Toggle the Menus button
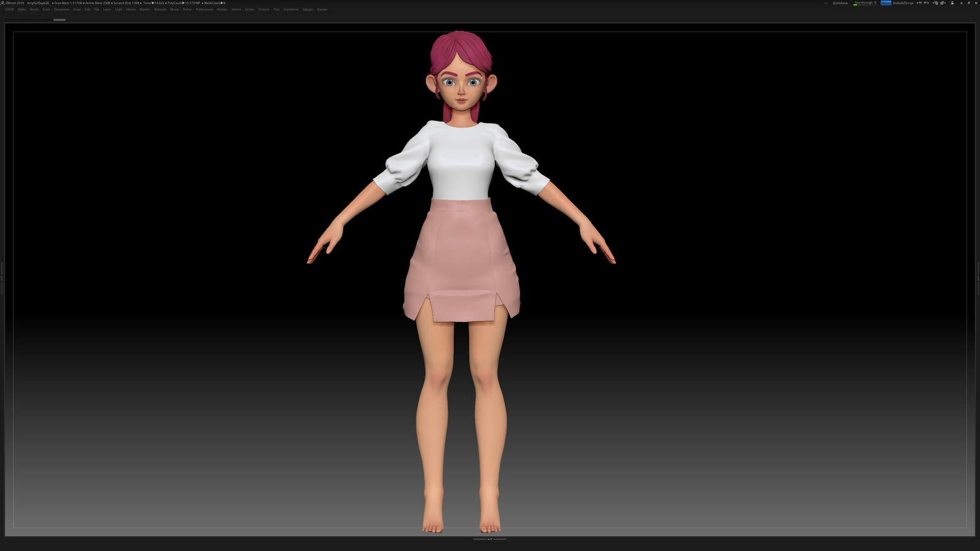 [886, 3]
